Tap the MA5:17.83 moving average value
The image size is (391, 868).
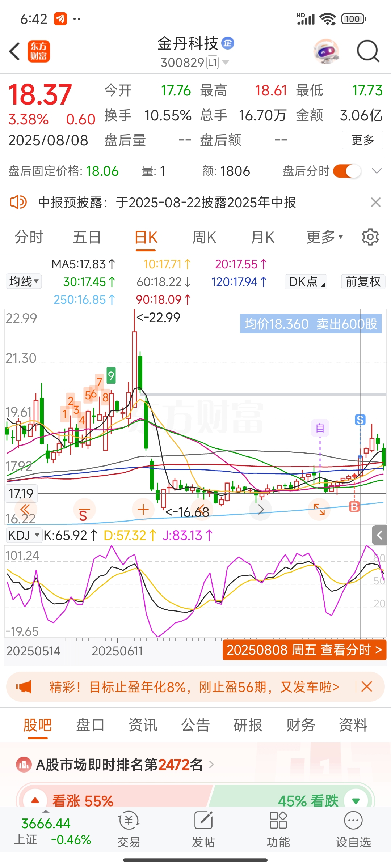tap(84, 264)
